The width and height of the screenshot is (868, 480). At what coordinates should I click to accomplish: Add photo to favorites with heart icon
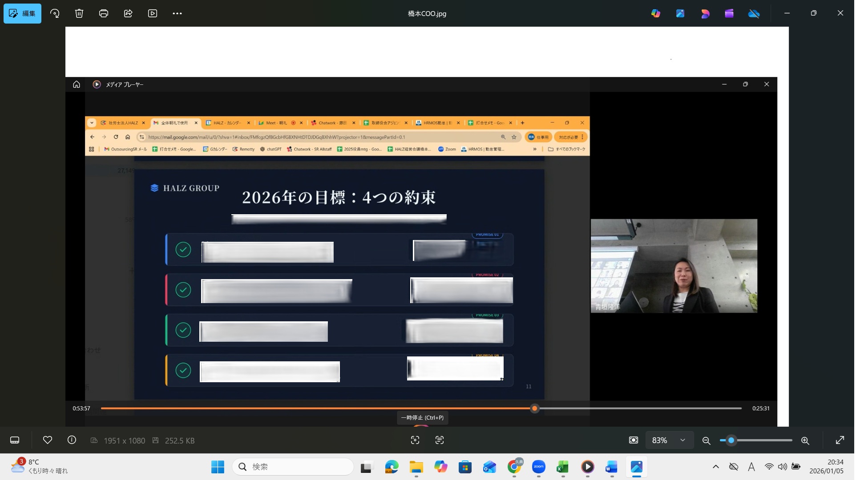coord(48,440)
